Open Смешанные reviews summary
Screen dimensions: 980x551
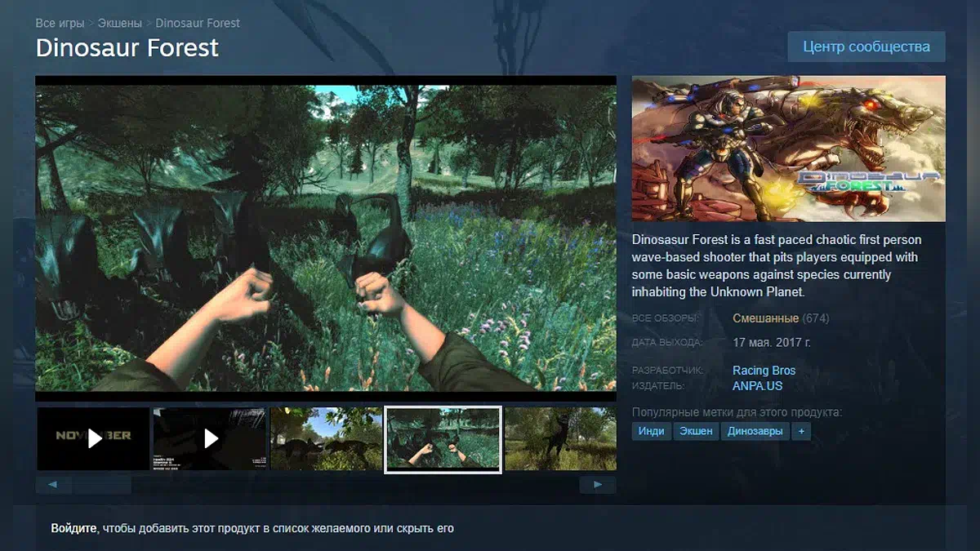[765, 318]
